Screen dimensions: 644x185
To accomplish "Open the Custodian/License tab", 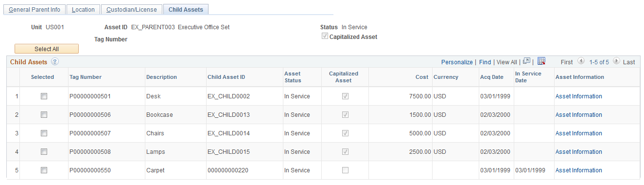I will click(132, 10).
